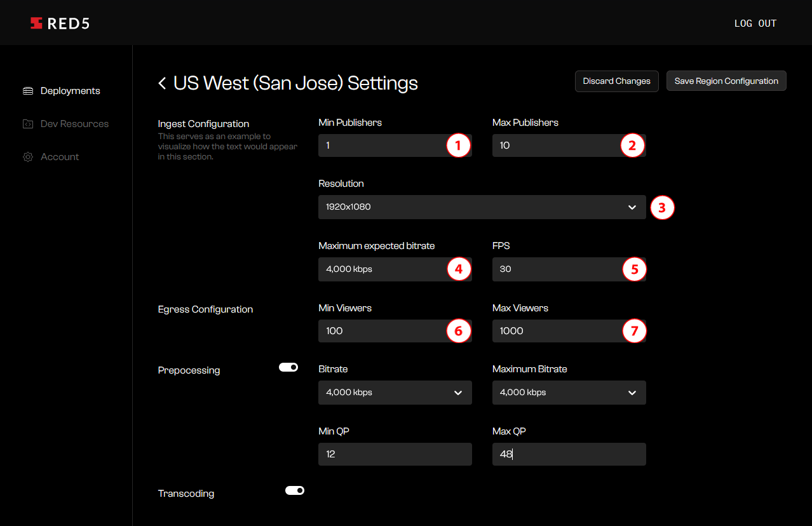Click the Egress Configuration heading
This screenshot has height=526, width=812.
pos(205,309)
